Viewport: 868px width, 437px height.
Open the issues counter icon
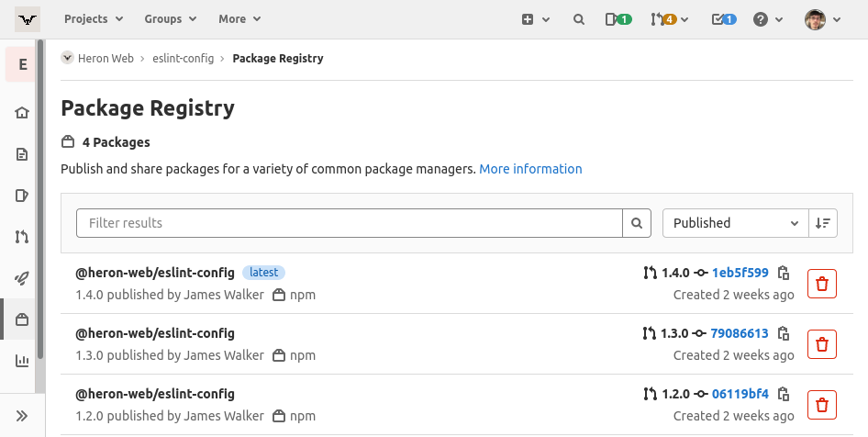(618, 19)
